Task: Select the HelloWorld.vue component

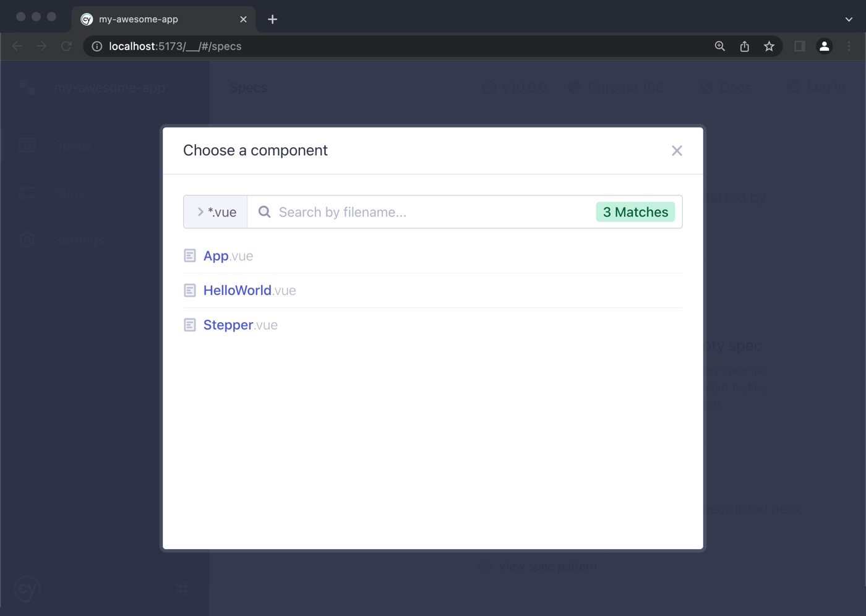Action: pyautogui.click(x=249, y=291)
